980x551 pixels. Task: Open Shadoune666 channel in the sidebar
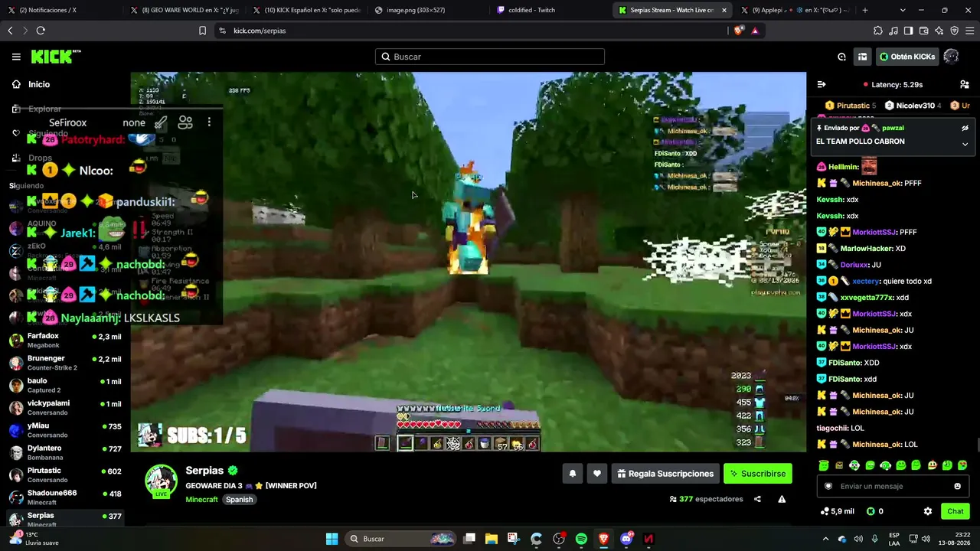pos(65,497)
